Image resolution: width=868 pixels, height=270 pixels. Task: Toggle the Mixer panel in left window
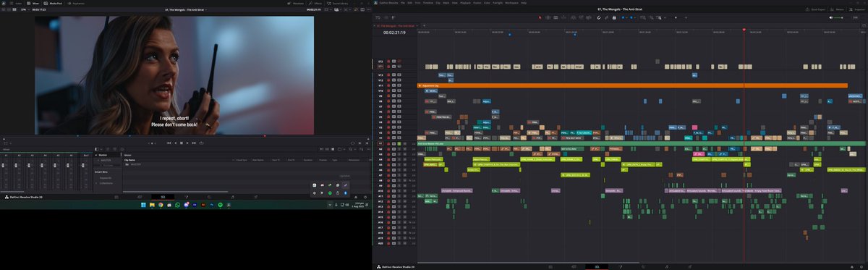[33, 3]
